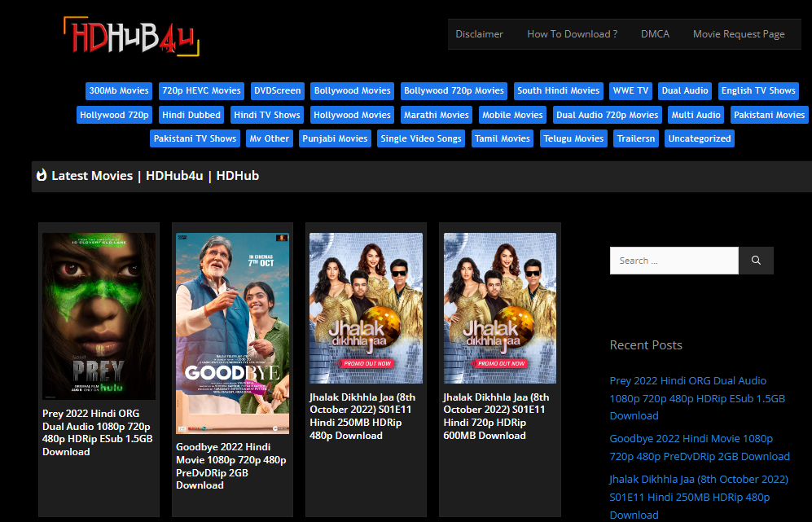Browse English TV Shows category
This screenshot has width=812, height=522.
tap(758, 90)
